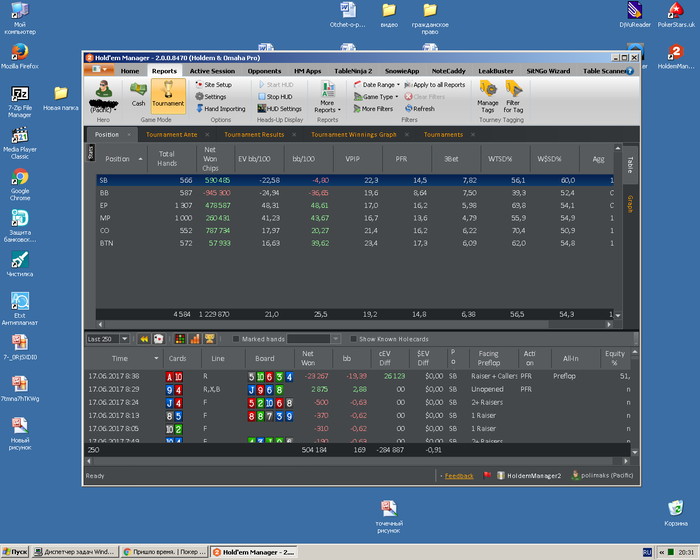Click the playing cards icon in hands toolbar
This screenshot has width=700, height=560.
[158, 339]
